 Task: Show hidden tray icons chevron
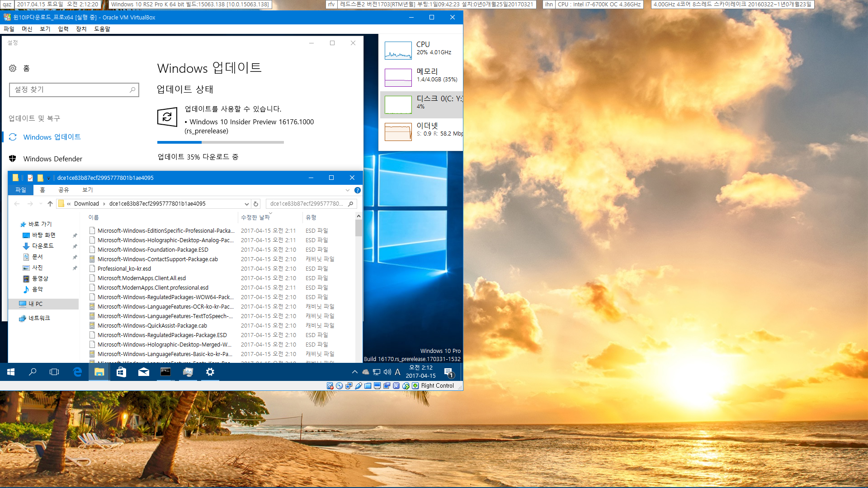click(355, 372)
